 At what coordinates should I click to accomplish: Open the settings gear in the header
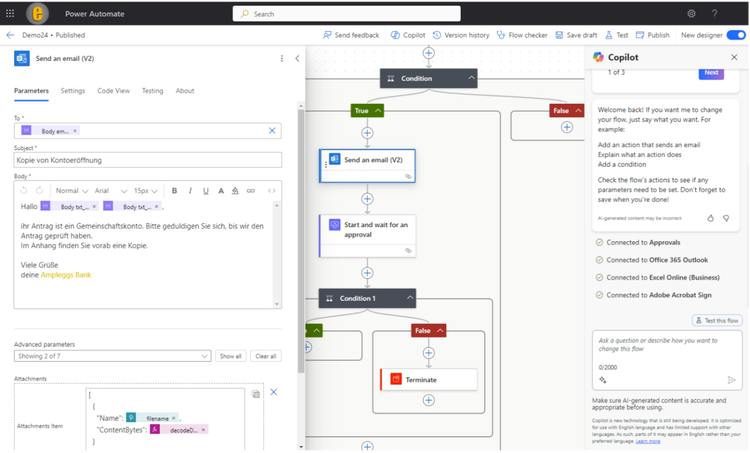(691, 13)
